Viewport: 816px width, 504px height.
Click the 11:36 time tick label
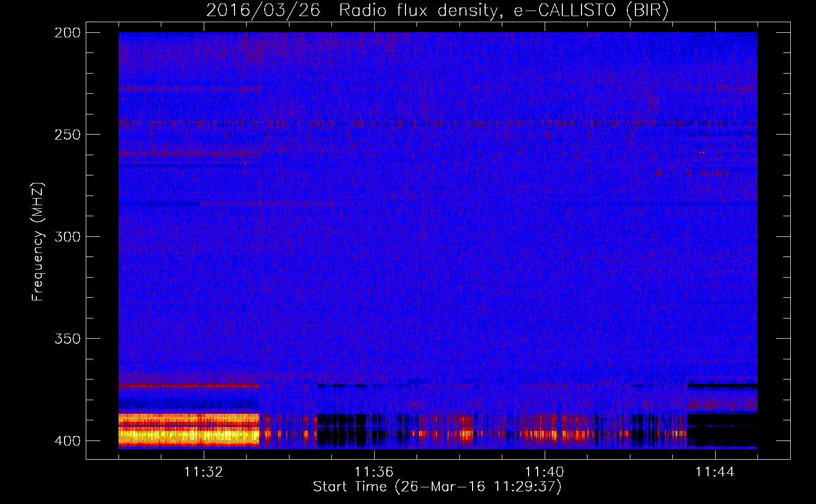click(374, 472)
